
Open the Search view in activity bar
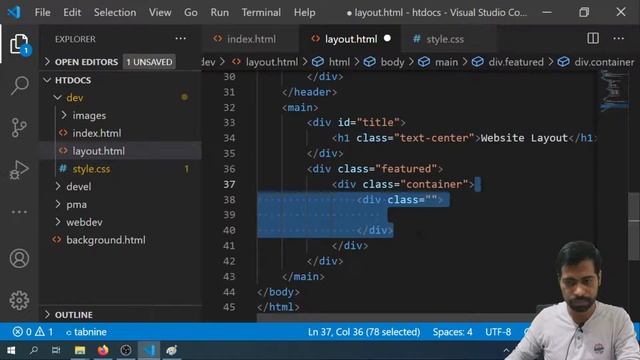point(19,85)
